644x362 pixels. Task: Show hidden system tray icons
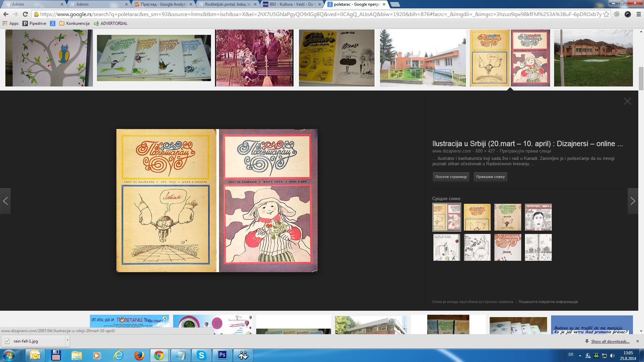click(580, 355)
